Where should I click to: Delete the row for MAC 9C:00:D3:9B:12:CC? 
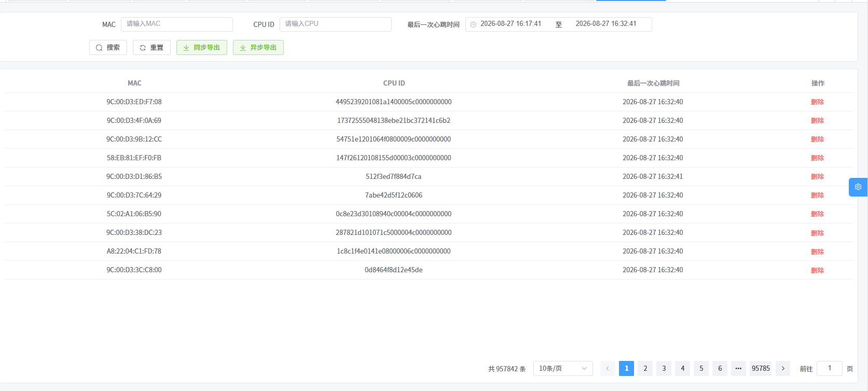818,139
